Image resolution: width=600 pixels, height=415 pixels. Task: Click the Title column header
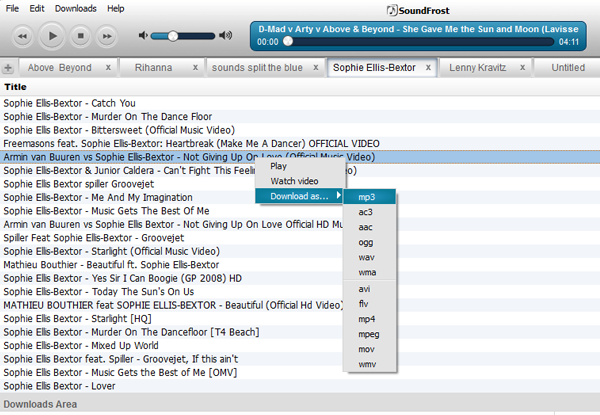300,87
